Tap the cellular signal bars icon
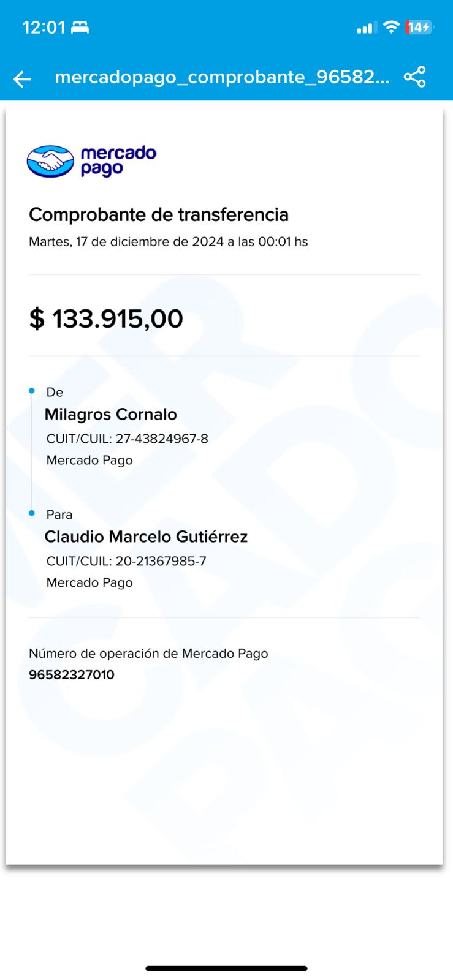 [366, 28]
